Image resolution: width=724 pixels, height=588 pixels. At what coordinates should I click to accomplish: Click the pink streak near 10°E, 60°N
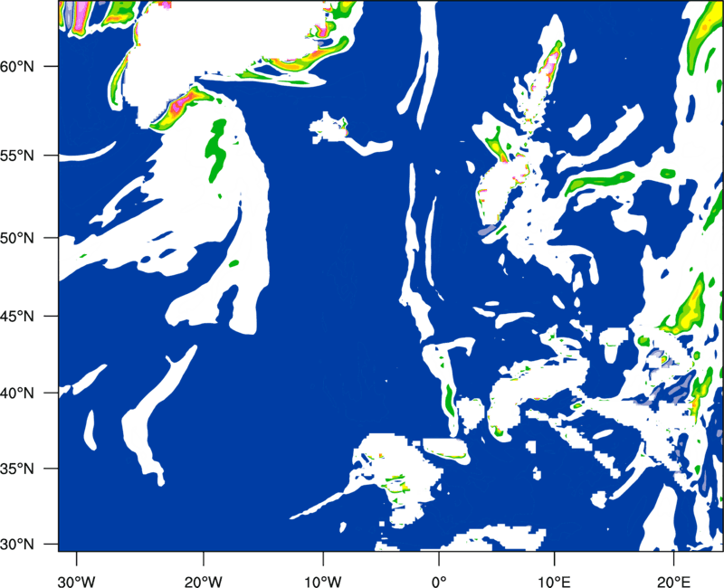click(x=549, y=63)
